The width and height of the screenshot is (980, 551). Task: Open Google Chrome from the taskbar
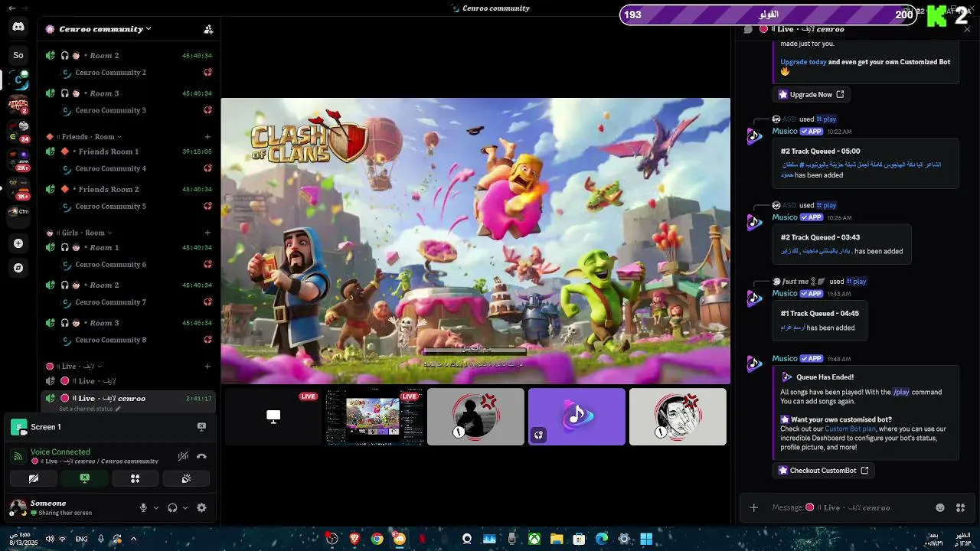point(377,539)
